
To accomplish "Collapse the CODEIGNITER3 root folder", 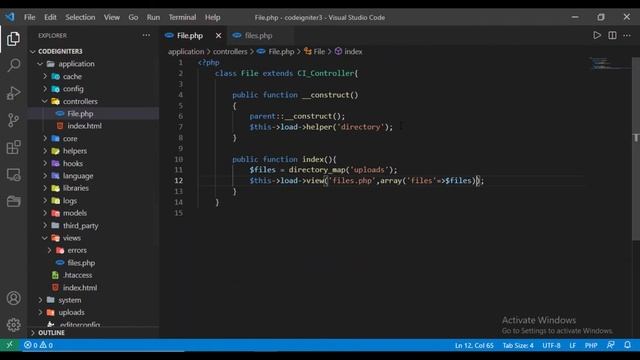I will (x=93, y=51).
